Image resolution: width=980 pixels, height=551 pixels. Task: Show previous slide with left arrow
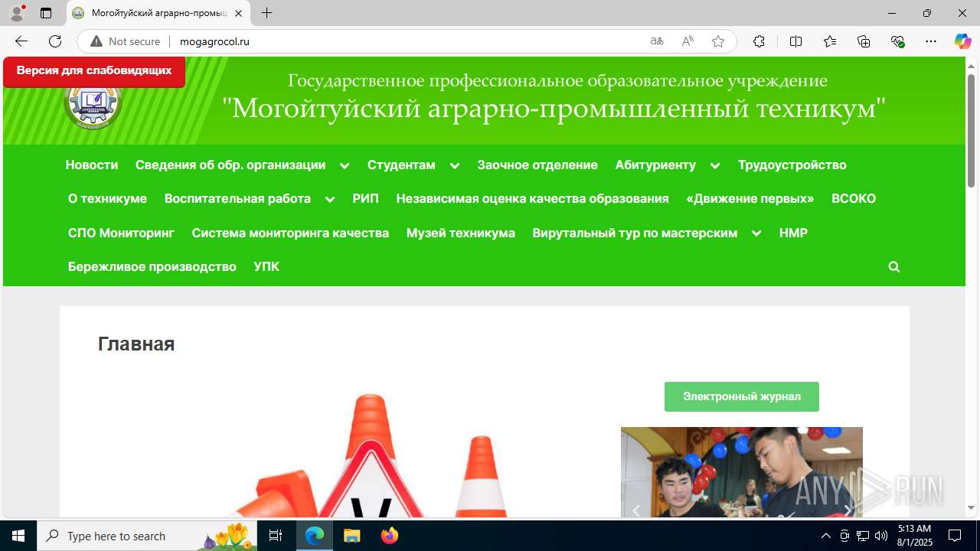(635, 510)
